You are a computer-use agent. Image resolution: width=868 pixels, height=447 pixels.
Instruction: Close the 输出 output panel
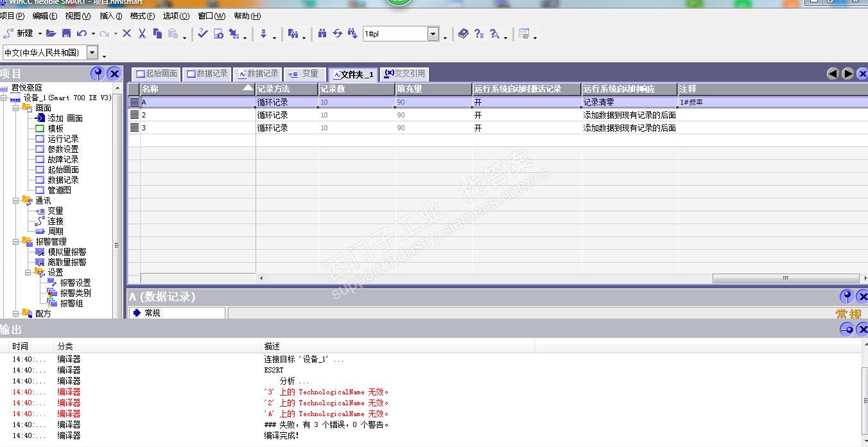tap(862, 329)
